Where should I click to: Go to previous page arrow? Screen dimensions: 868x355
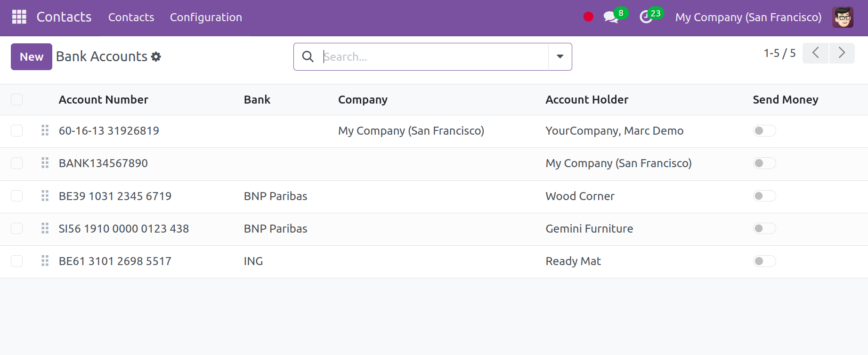pyautogui.click(x=815, y=53)
